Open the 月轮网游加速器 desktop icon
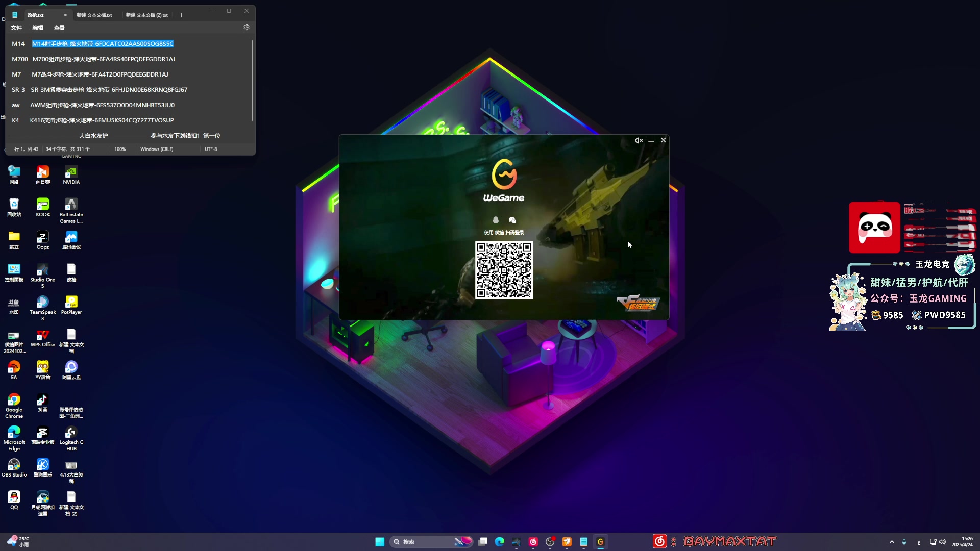 click(43, 504)
